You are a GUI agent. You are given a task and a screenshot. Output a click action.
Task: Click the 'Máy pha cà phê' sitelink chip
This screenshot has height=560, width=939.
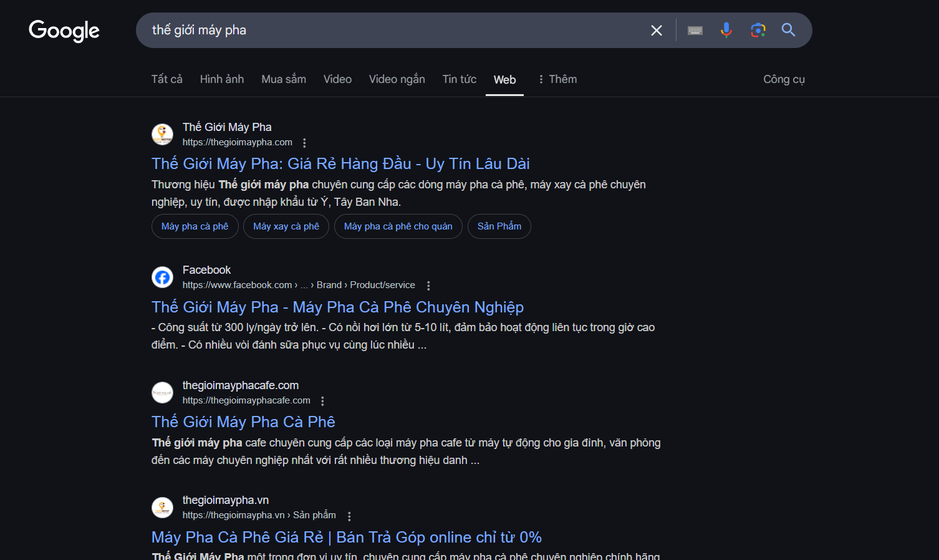195,226
